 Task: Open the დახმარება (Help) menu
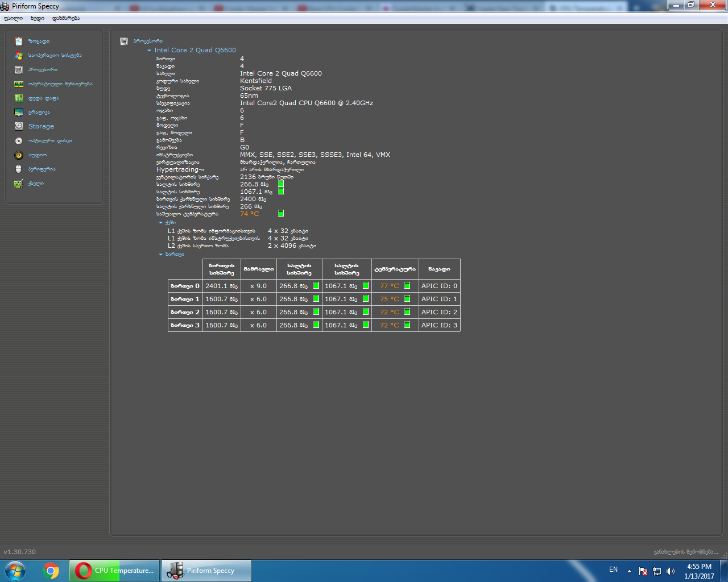coord(66,18)
